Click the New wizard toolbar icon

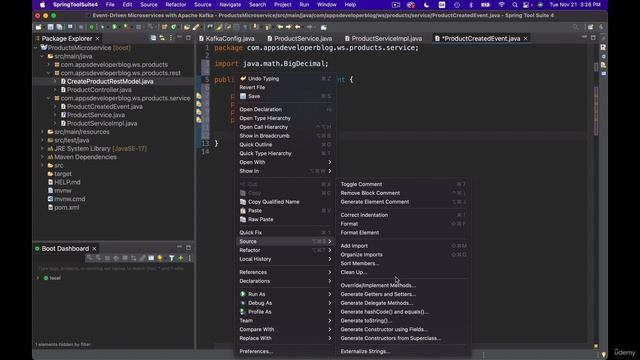tap(38, 27)
